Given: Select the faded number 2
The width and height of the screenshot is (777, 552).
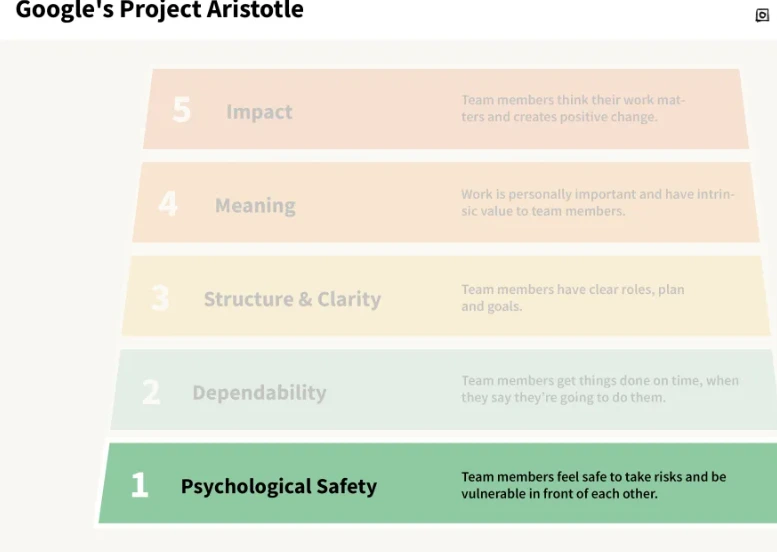Looking at the screenshot, I should [x=151, y=392].
